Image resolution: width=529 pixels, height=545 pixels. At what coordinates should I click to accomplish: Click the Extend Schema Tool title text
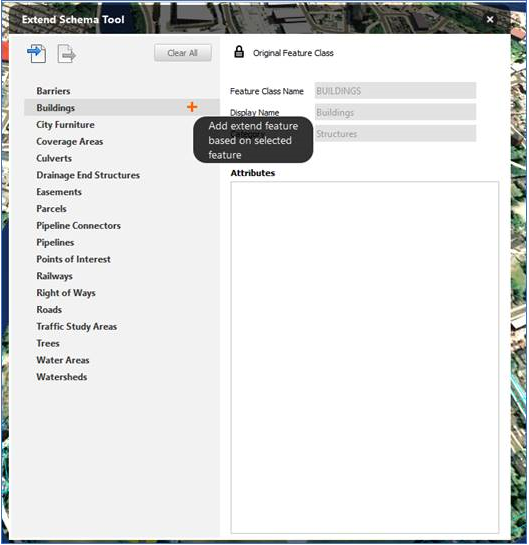[73, 19]
